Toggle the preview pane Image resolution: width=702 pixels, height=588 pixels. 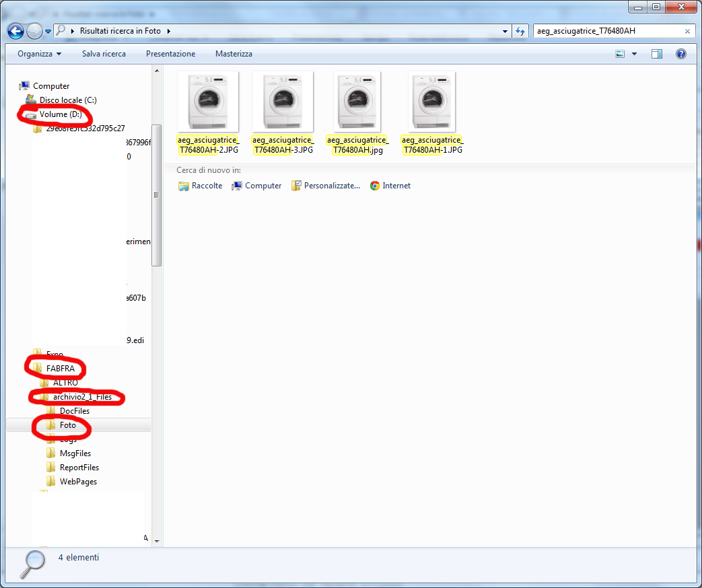(x=657, y=54)
